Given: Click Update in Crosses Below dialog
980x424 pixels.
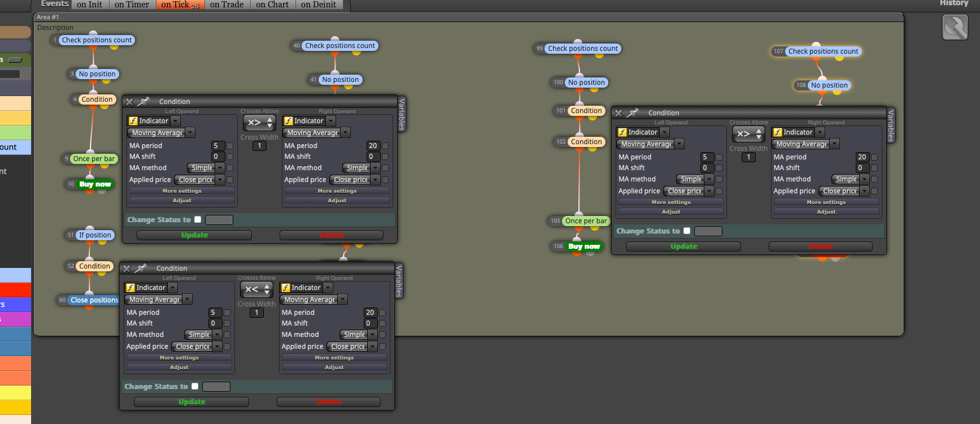Looking at the screenshot, I should tap(191, 402).
